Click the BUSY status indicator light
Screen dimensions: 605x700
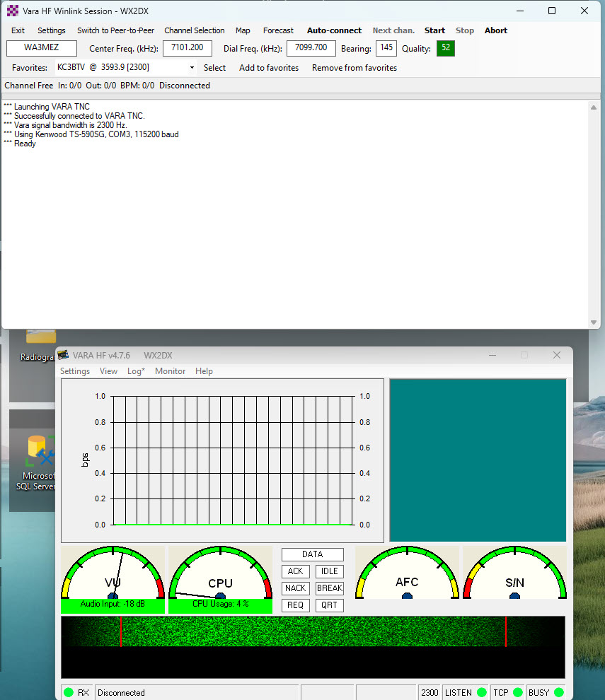coord(559,692)
